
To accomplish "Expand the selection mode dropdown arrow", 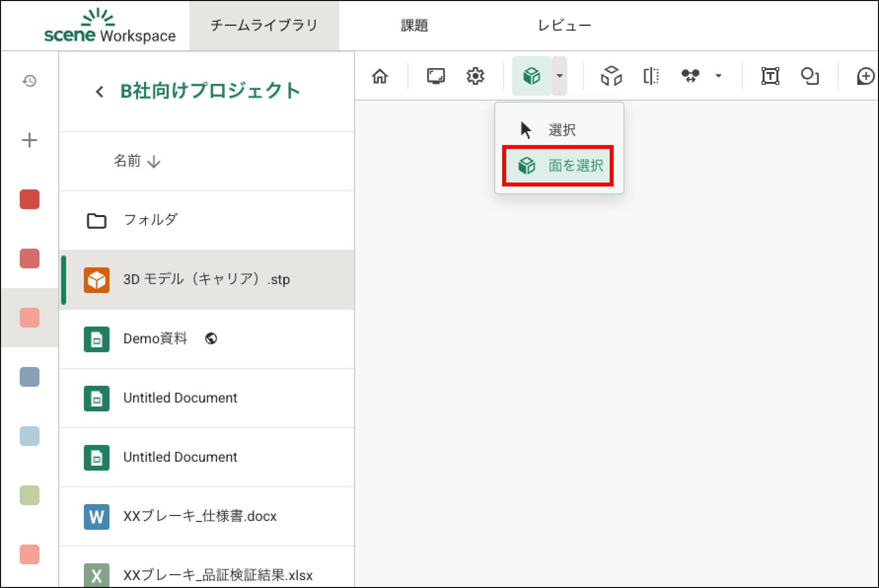I will coord(559,76).
